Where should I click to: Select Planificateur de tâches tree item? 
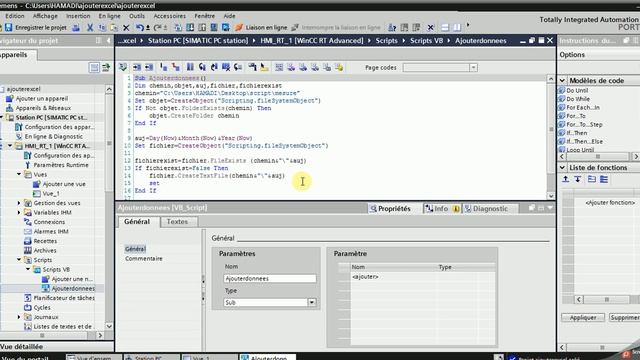pyautogui.click(x=64, y=298)
